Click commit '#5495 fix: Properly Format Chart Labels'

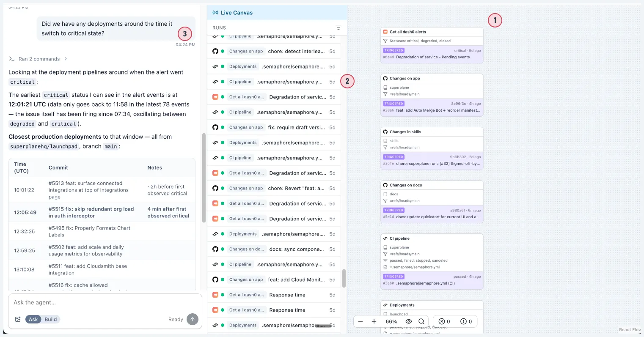[x=89, y=231]
